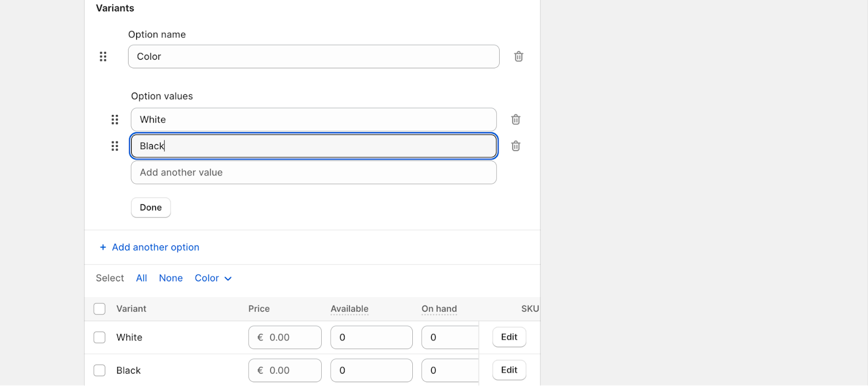Grab the drag handle beside White value
868x386 pixels.
coord(114,119)
